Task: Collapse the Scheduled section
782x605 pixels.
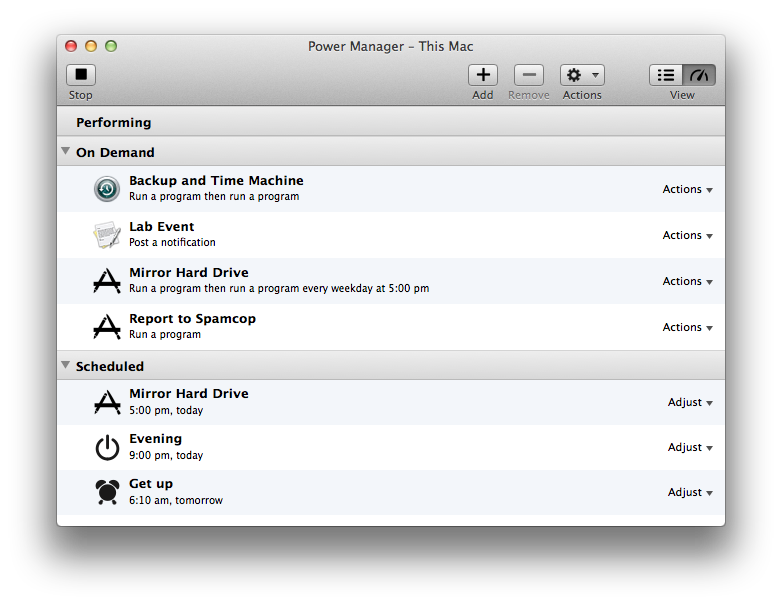Action: (x=65, y=365)
